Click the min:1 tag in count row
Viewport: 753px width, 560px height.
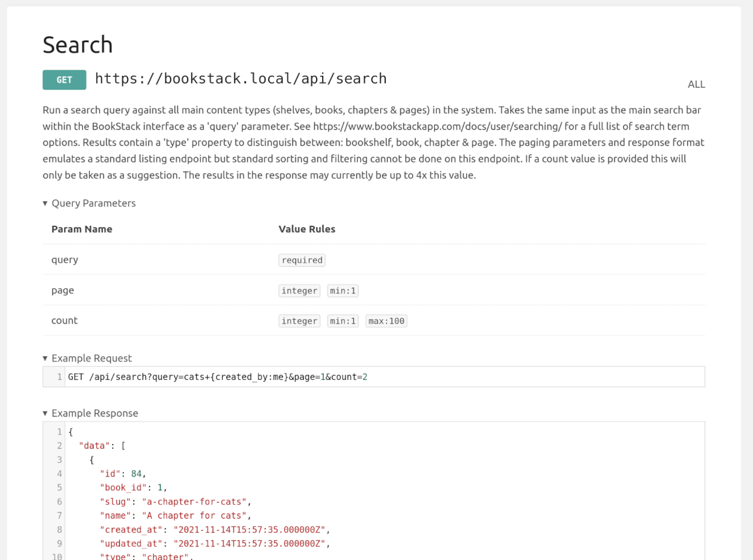pos(343,321)
